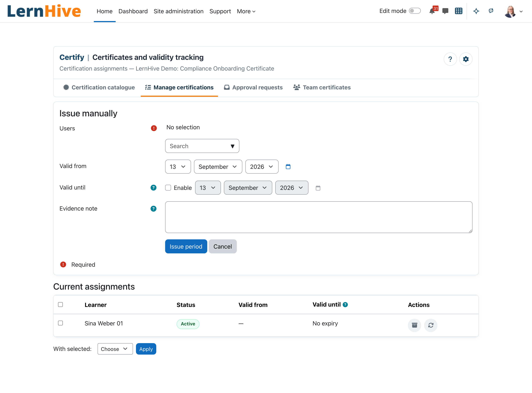The width and height of the screenshot is (532, 393).
Task: Recertify Sina Weber 01 using refresh icon
Action: click(431, 325)
